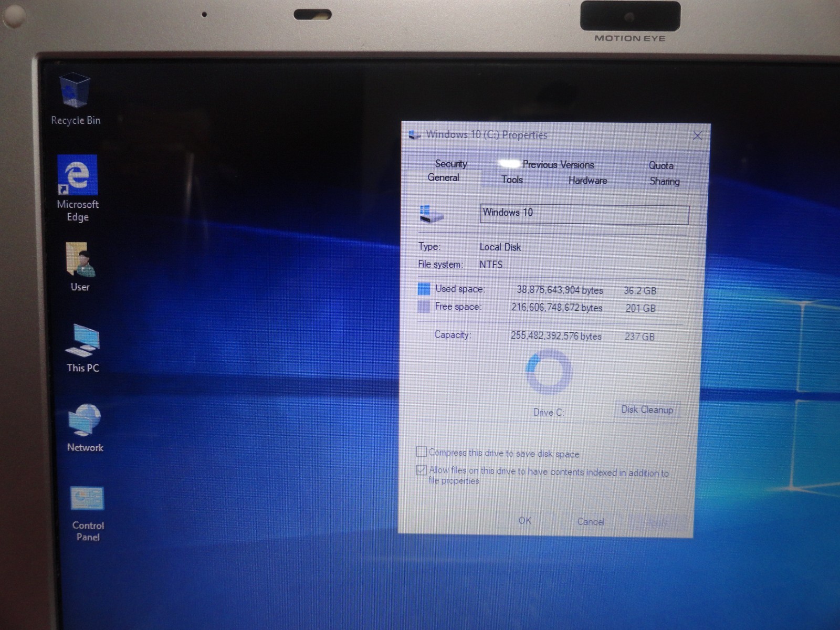Click the gray Free space color swatch

pos(424,307)
